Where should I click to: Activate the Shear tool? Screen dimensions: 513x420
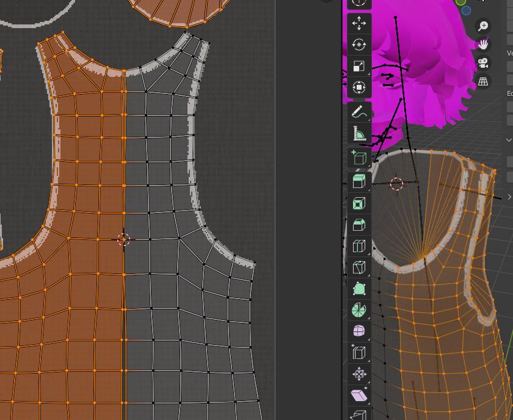[359, 395]
